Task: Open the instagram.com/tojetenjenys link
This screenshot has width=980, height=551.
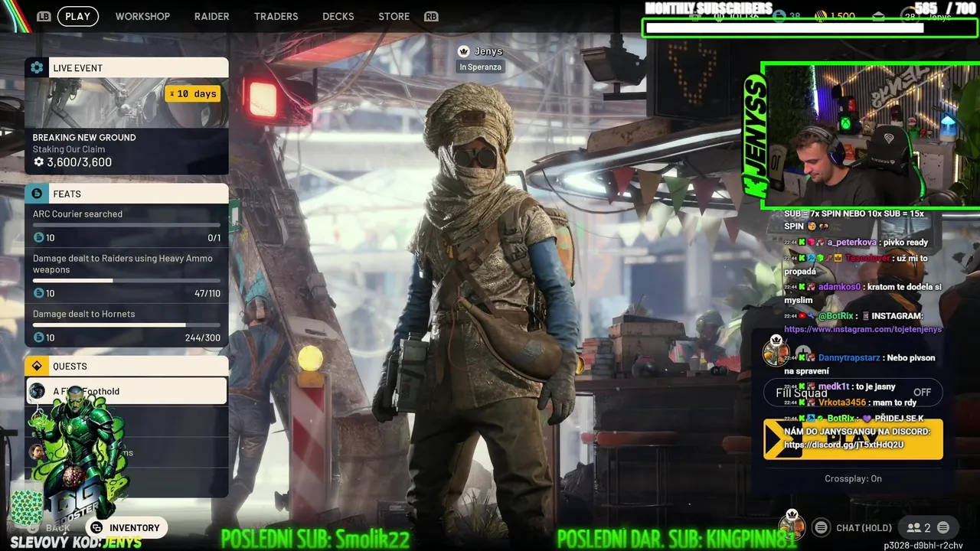Action: tap(863, 329)
